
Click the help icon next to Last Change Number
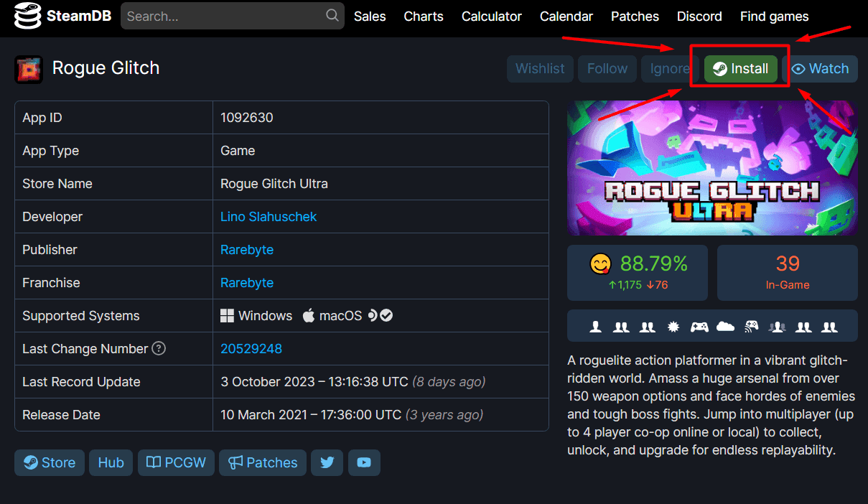[159, 349]
